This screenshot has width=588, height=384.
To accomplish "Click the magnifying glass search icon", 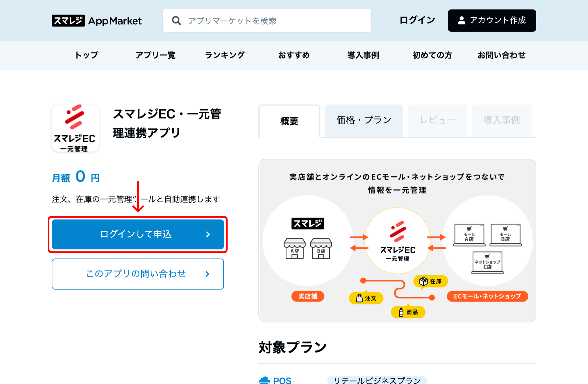I will [x=176, y=21].
